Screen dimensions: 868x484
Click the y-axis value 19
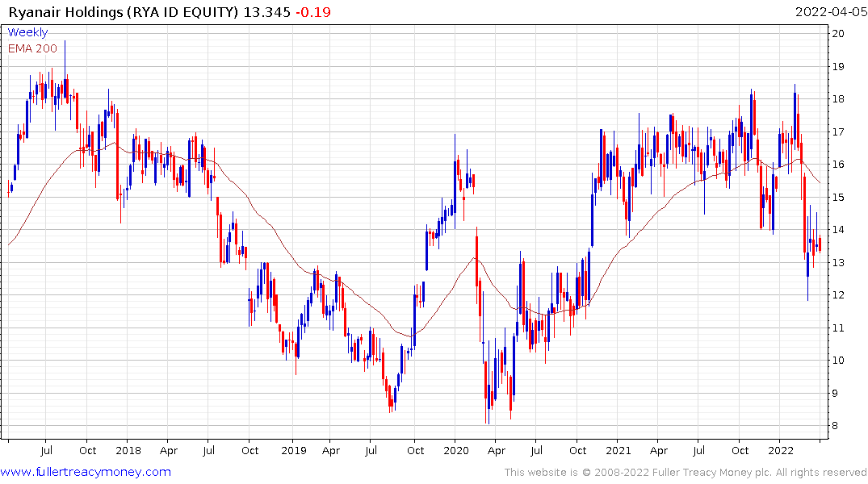[x=838, y=66]
